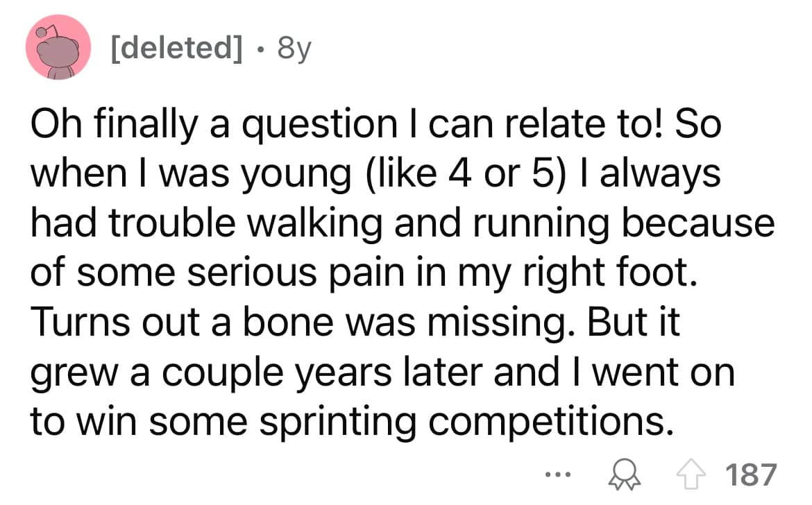Image resolution: width=812 pixels, height=505 pixels.
Task: Click the first line starting 'Oh finally'
Action: coord(375,125)
